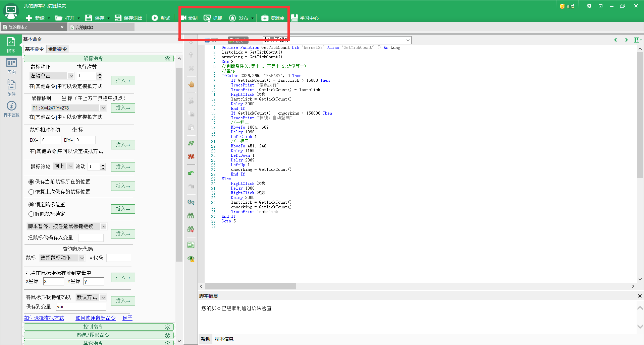This screenshot has height=345, width=644.
Task: Open a script with 打开 button
Action: click(x=65, y=18)
